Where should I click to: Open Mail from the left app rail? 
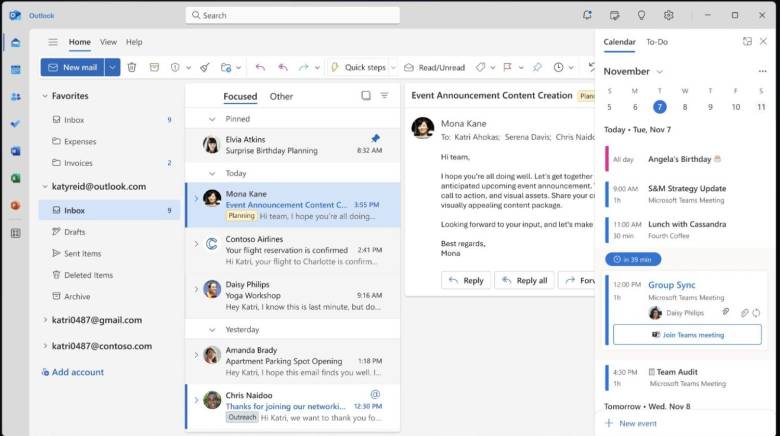pos(15,42)
